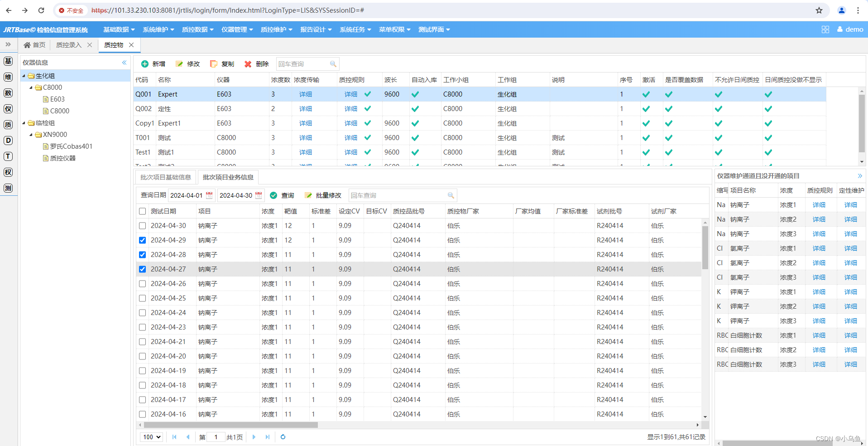Expand the left sidebar with double arrows
868x446 pixels.
8,44
